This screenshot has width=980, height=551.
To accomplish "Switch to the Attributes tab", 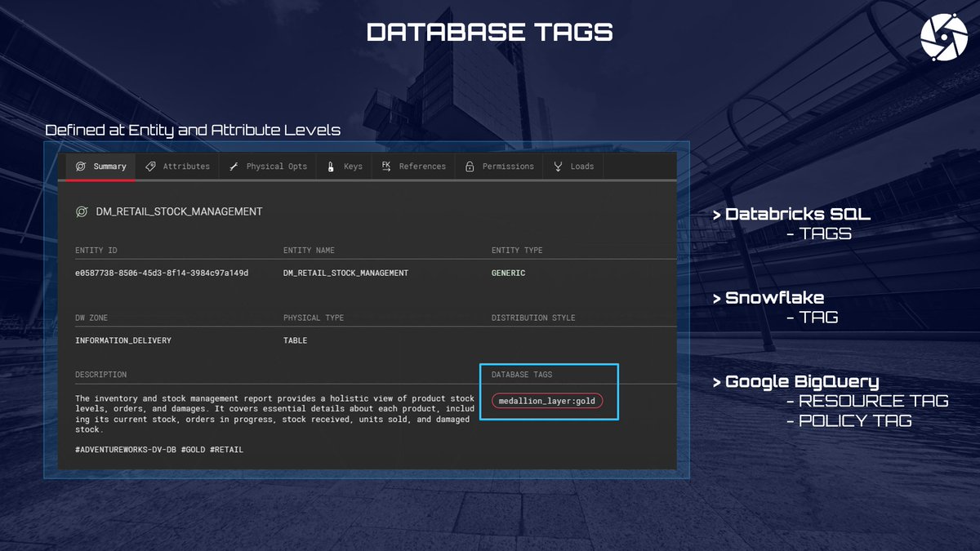I will [177, 167].
